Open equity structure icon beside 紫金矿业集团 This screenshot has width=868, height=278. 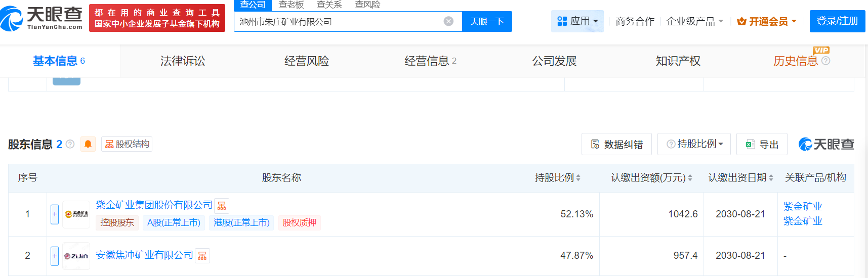222,205
